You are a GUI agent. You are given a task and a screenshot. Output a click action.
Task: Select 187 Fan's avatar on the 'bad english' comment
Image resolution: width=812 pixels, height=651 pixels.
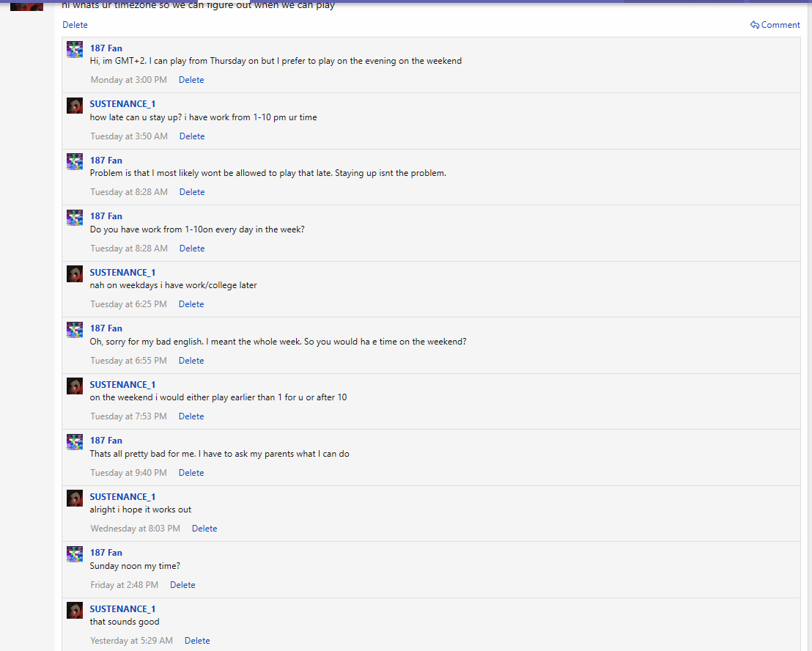pyautogui.click(x=75, y=330)
